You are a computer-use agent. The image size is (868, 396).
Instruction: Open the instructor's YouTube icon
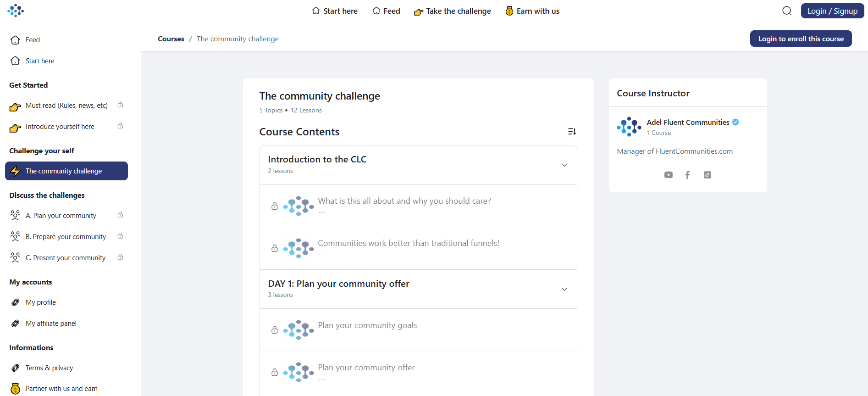tap(669, 175)
